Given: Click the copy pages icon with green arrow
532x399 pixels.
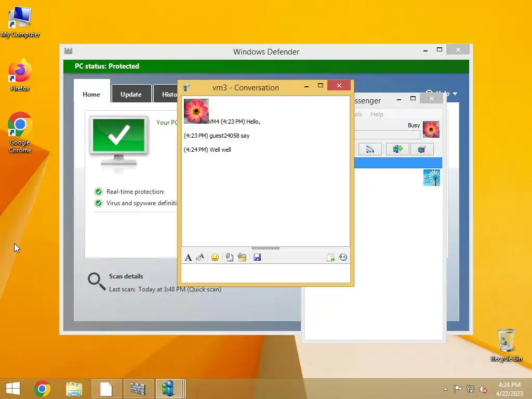Looking at the screenshot, I should 330,258.
